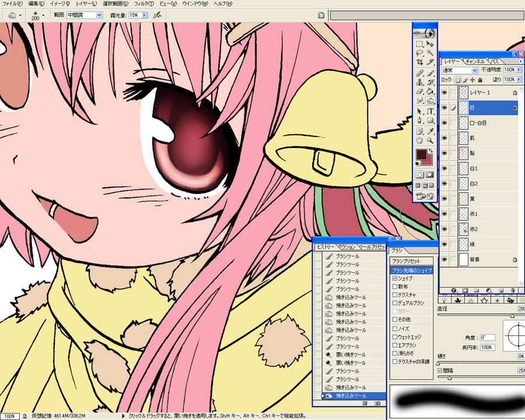The width and height of the screenshot is (525, 420).
Task: Select the Eraser tool
Action: tap(419, 91)
